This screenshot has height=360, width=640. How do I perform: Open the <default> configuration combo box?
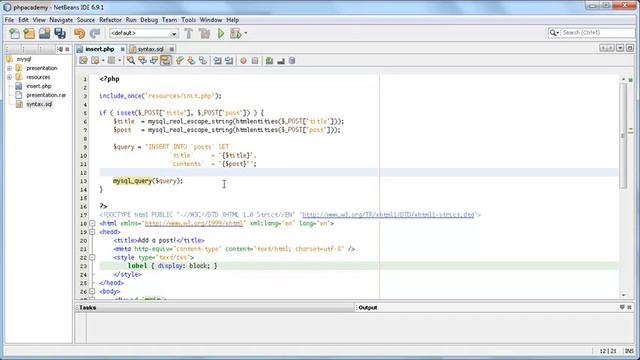tap(144, 33)
